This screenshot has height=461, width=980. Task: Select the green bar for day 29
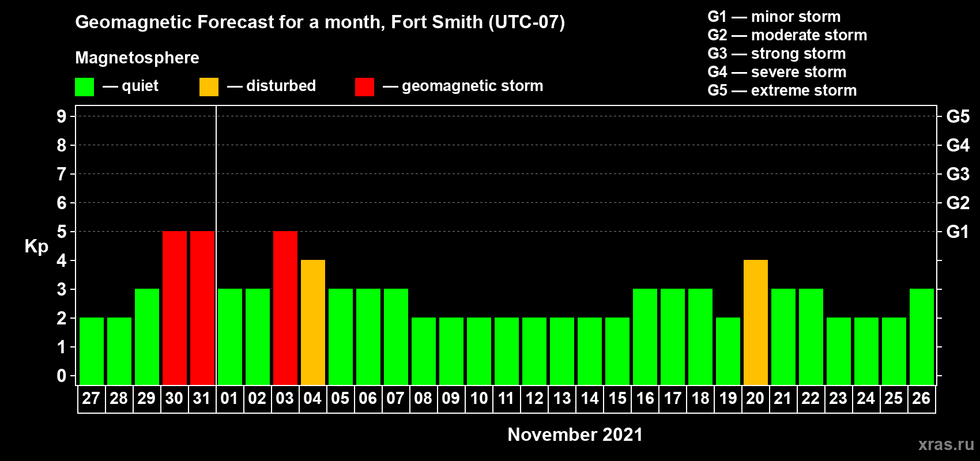point(147,337)
